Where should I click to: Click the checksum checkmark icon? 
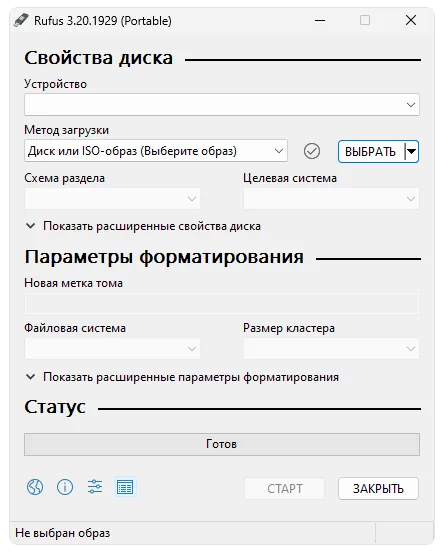(x=312, y=151)
